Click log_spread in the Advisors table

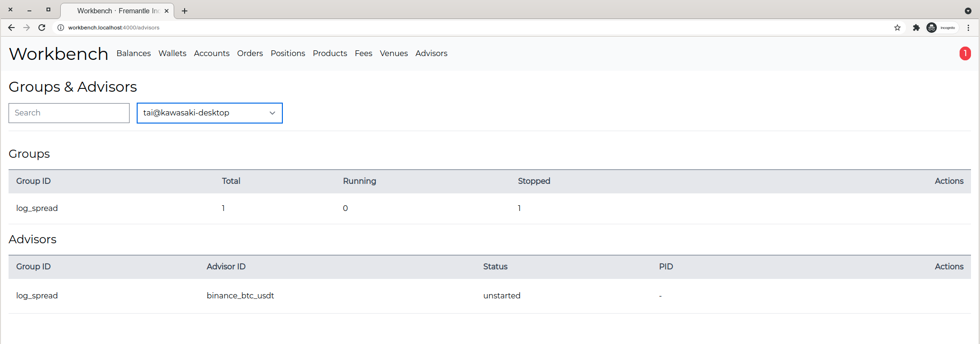tap(37, 296)
